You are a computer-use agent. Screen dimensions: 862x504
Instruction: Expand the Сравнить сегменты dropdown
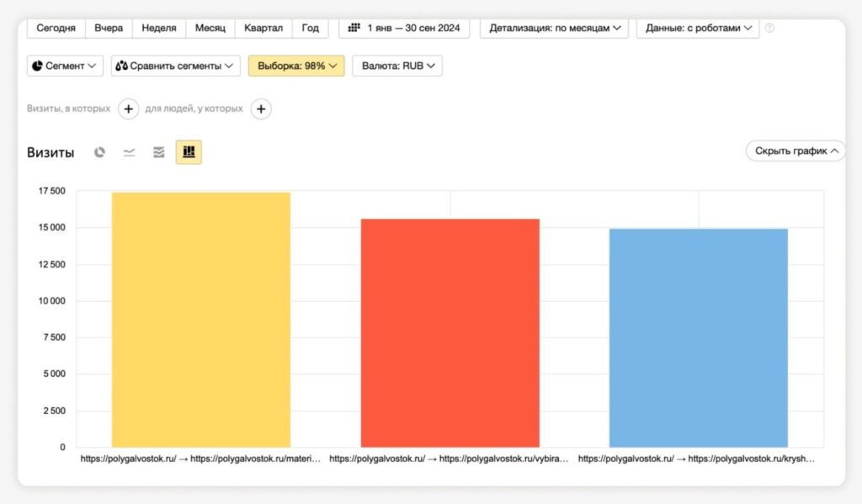tap(175, 66)
